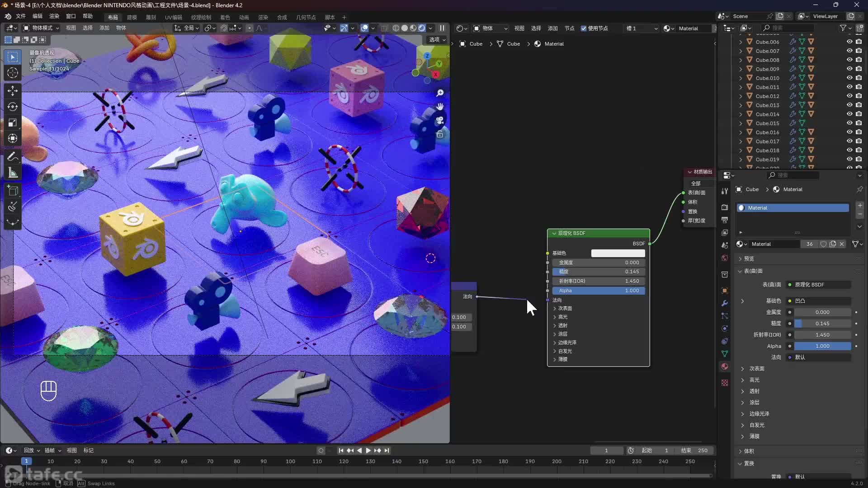Adjust the Alpha slider in material properties
868x488 pixels.
(x=823, y=346)
